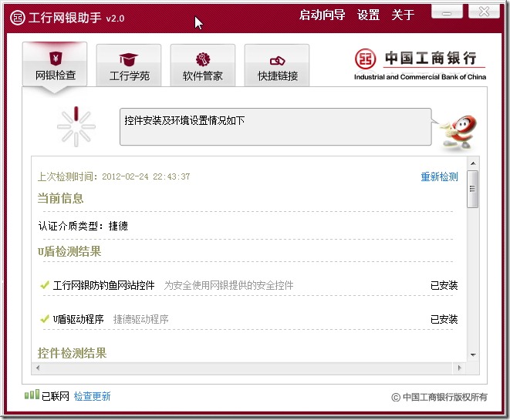Click the 上次检测时间 timestamp text
The image size is (510, 420).
[x=114, y=176]
